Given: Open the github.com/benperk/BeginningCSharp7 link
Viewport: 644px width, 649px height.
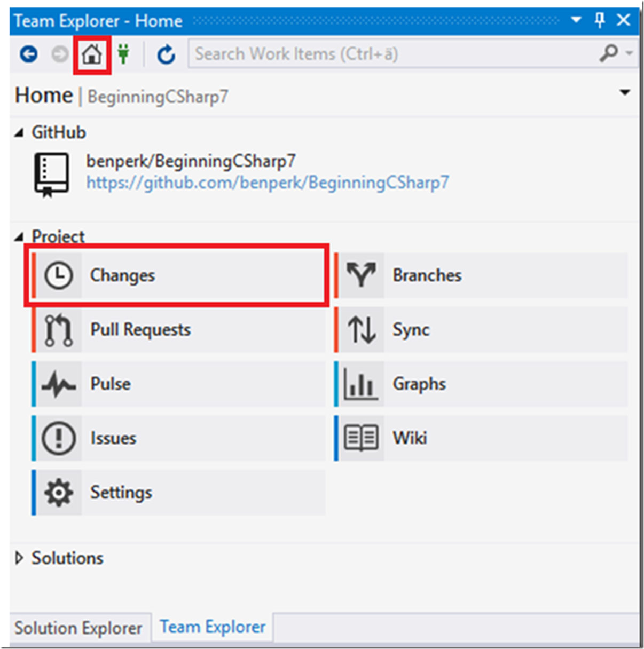Looking at the screenshot, I should (x=268, y=183).
